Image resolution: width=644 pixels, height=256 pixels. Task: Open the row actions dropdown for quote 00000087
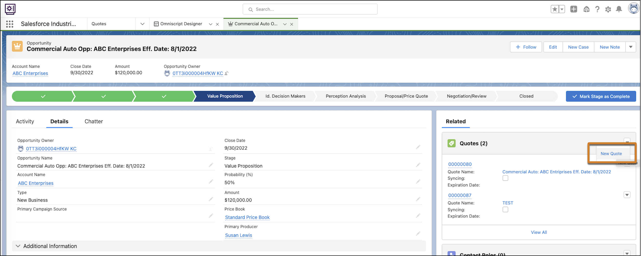[627, 195]
